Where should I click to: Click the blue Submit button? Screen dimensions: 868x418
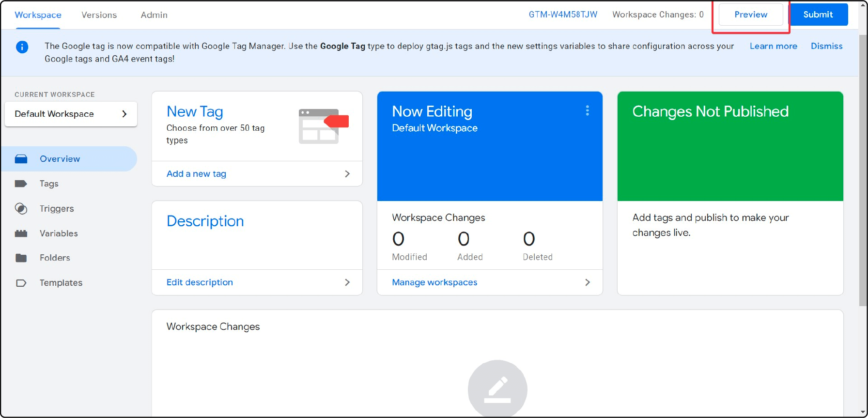pyautogui.click(x=818, y=15)
